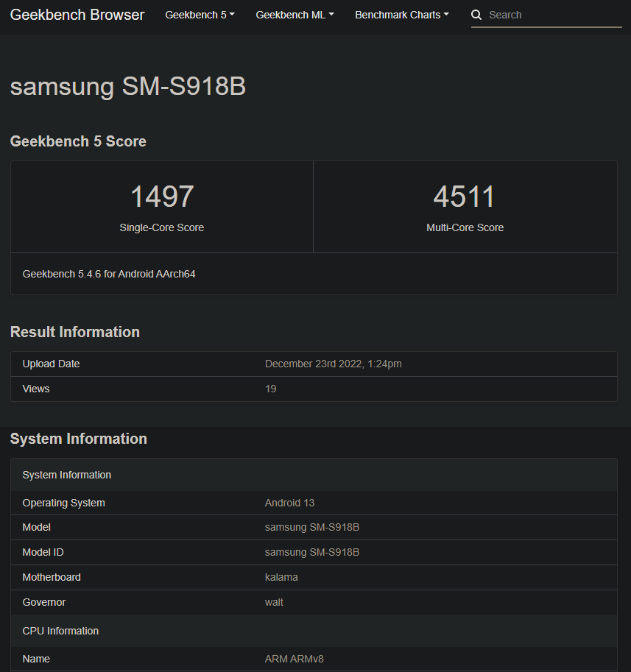Click the Multi-Core Score value 4511

pos(465,196)
